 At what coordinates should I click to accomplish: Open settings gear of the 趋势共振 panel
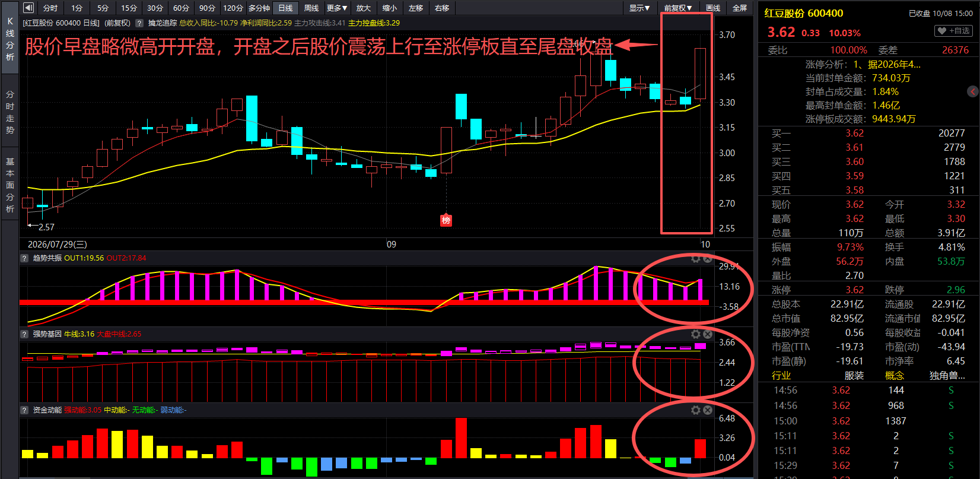coord(696,259)
